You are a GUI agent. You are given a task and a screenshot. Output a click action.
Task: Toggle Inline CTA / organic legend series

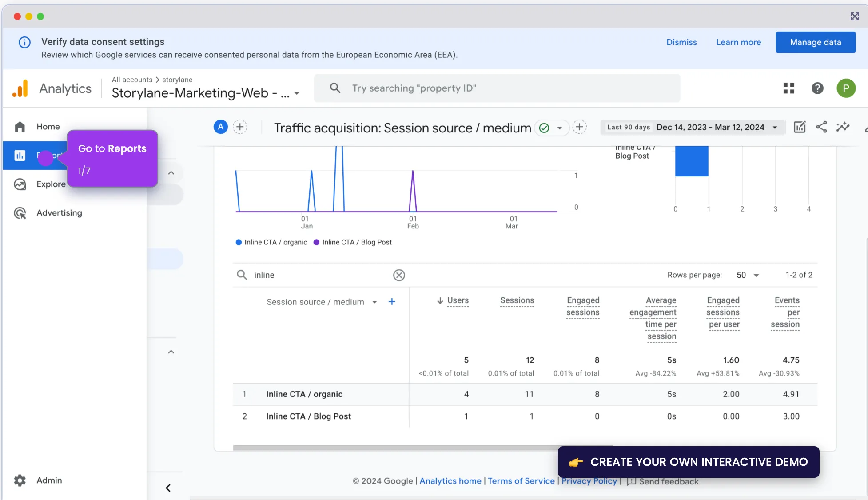[x=271, y=242]
